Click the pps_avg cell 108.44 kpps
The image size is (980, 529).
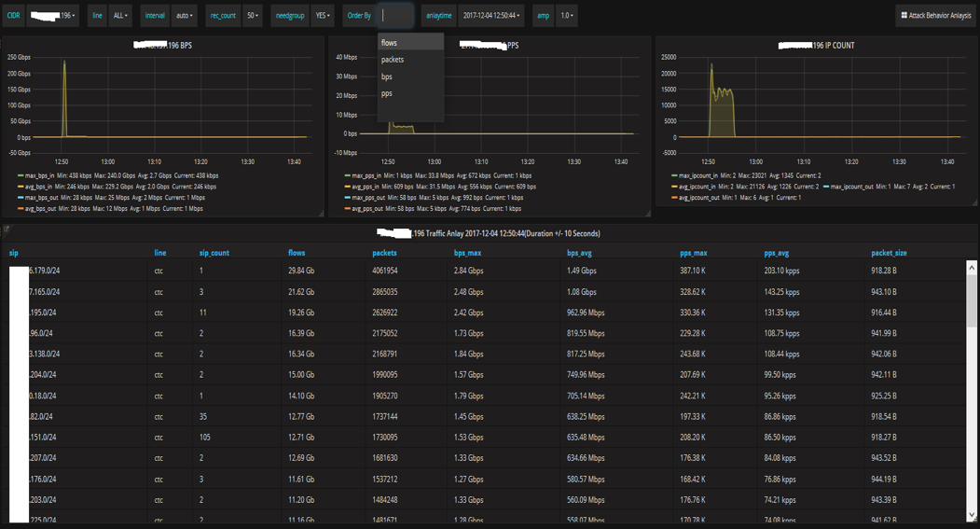[x=781, y=354]
